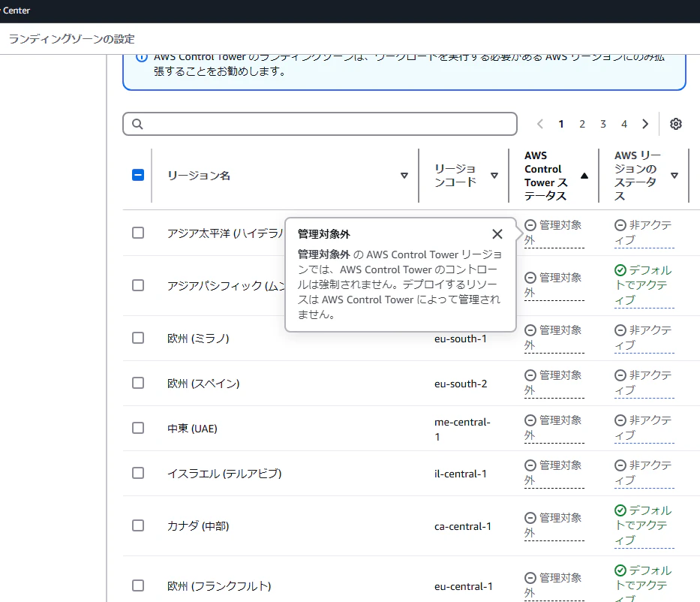700x602 pixels.
Task: Click the 中東 (UAE) region name
Action: click(192, 429)
